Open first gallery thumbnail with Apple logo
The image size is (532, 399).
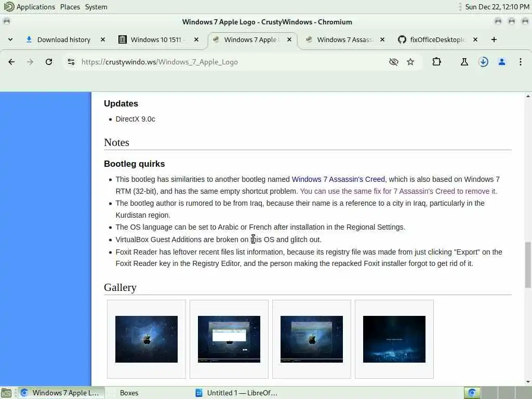coord(146,339)
